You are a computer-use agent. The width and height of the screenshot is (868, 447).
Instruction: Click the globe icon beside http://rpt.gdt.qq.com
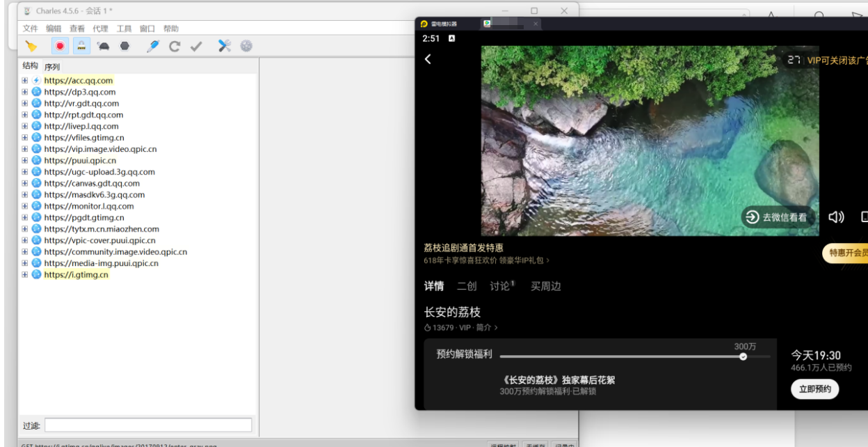coord(36,115)
